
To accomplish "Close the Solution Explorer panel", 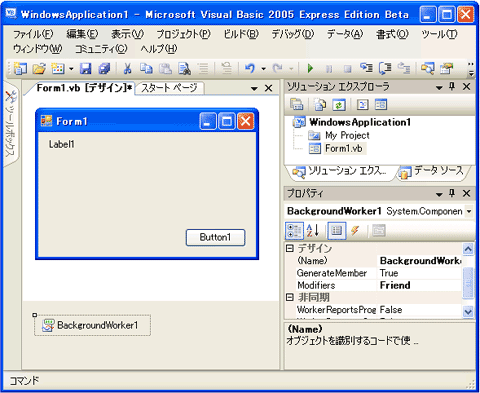I will pos(467,87).
